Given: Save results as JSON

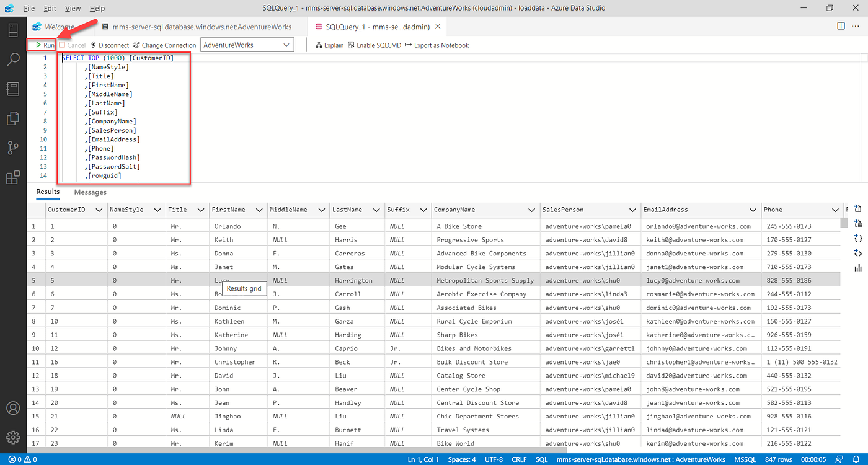Looking at the screenshot, I should (x=857, y=238).
